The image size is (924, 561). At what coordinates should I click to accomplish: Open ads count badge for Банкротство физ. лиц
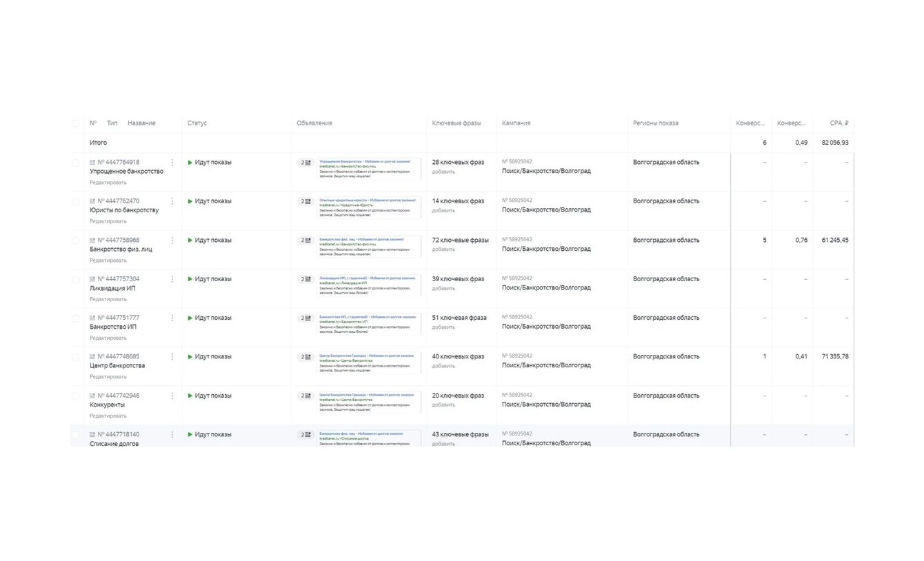point(305,241)
